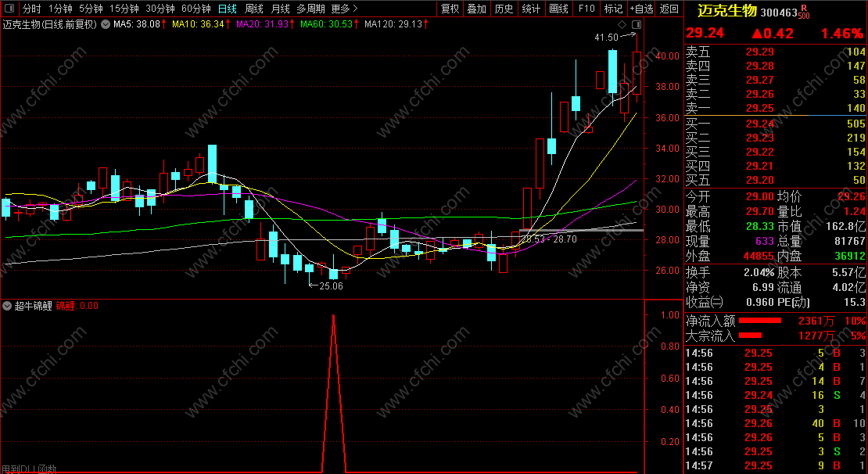The width and height of the screenshot is (868, 474).
Task: Click the R 500 margin tag
Action: [805, 12]
